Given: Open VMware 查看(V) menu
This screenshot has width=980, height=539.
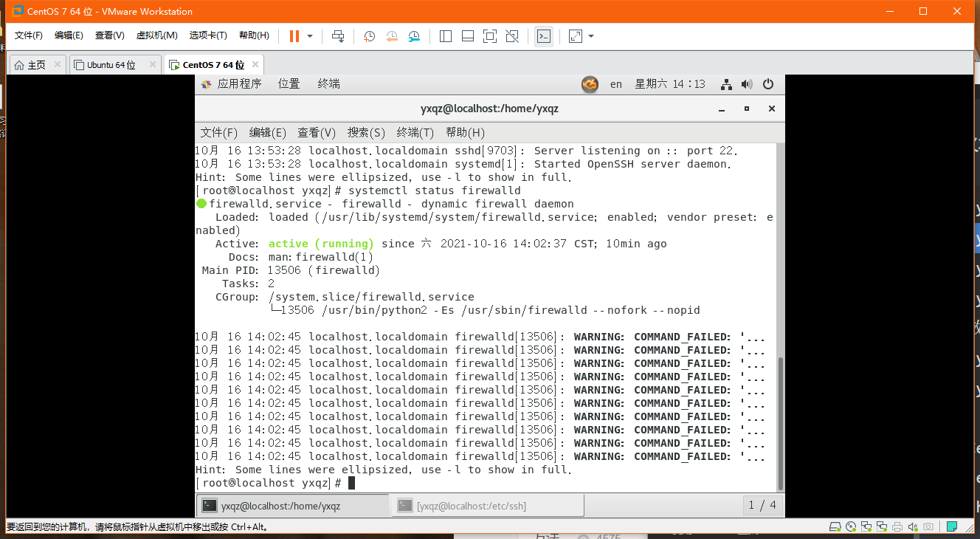Looking at the screenshot, I should tap(110, 35).
